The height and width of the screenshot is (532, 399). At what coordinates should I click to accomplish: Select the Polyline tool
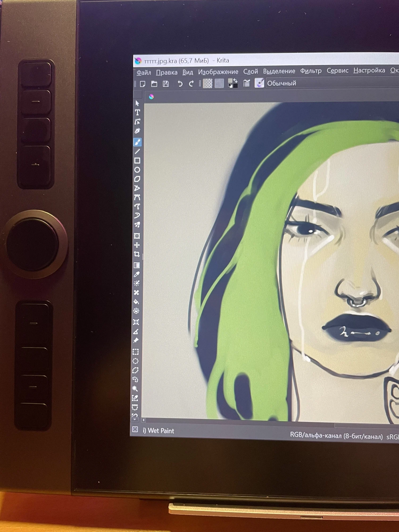pyautogui.click(x=137, y=188)
